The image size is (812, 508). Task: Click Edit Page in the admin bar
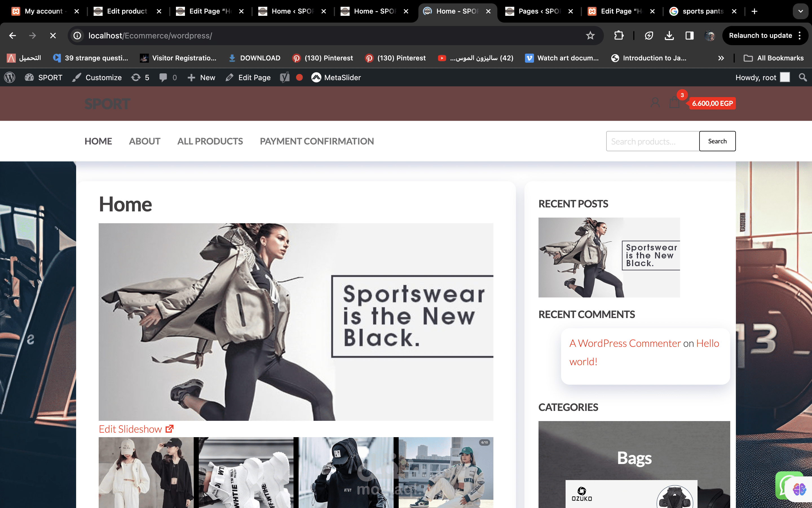click(248, 78)
